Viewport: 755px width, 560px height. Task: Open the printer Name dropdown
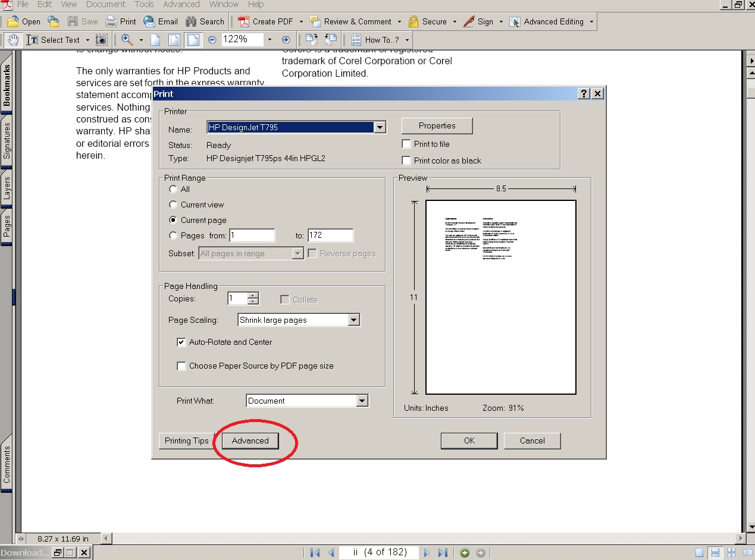pos(380,127)
